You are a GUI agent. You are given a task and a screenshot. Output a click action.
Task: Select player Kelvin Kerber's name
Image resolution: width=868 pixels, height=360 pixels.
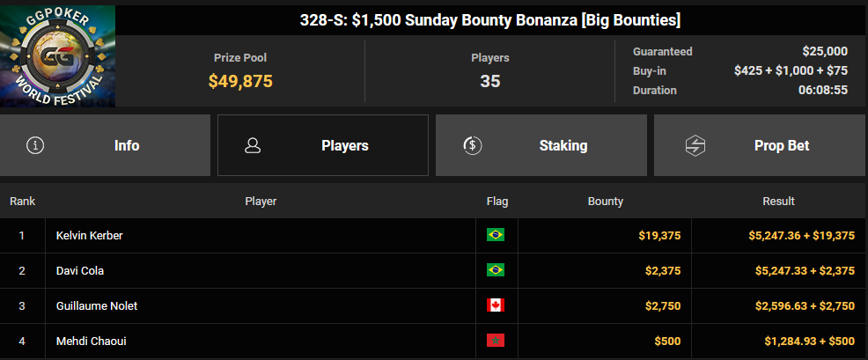pos(90,235)
